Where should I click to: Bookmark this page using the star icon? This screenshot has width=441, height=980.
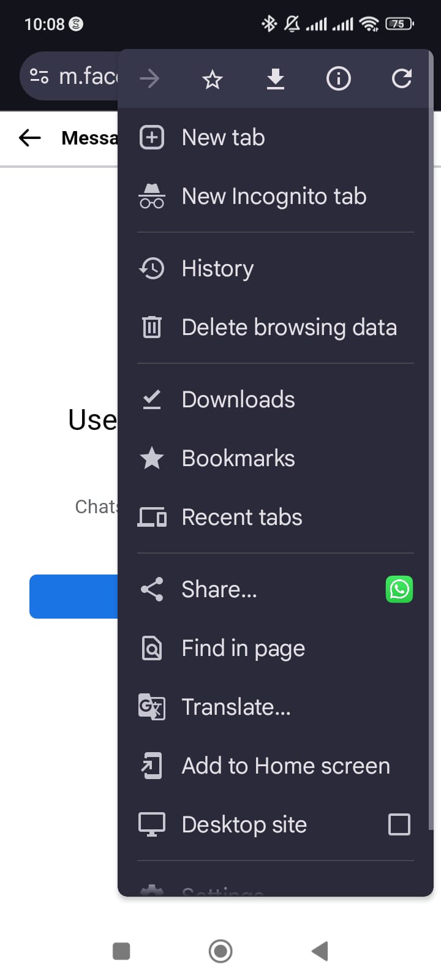click(212, 78)
